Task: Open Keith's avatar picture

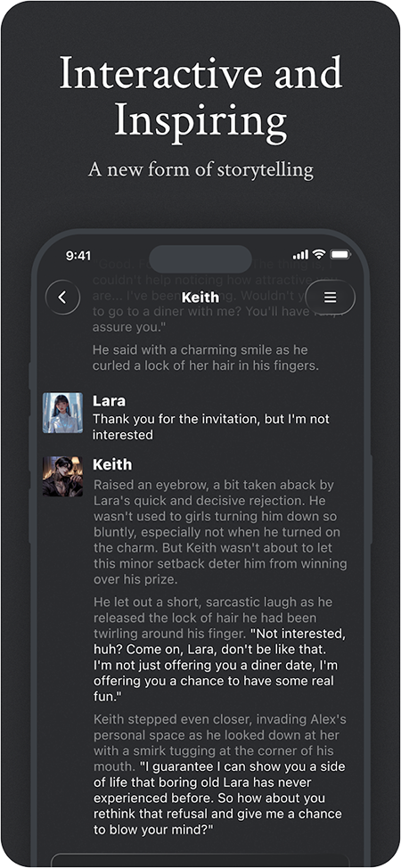Action: point(62,476)
